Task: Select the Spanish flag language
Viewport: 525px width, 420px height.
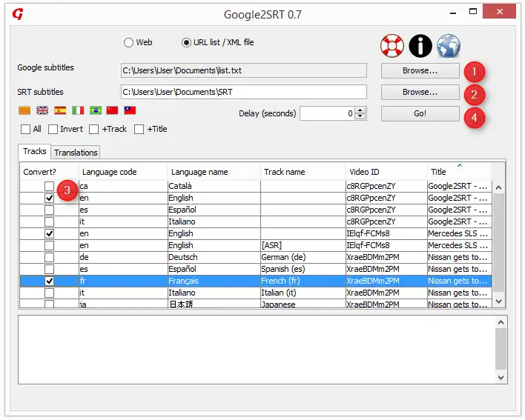Action: tap(60, 110)
